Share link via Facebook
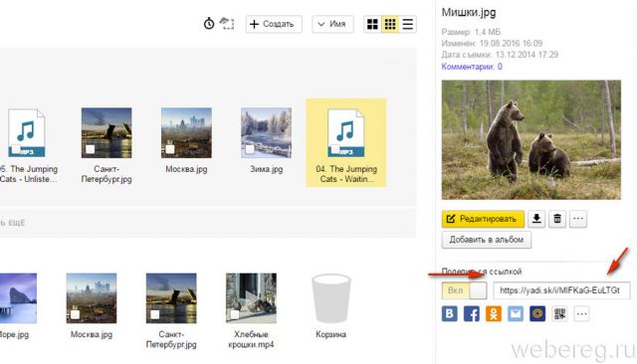This screenshot has width=637, height=364. tap(471, 313)
